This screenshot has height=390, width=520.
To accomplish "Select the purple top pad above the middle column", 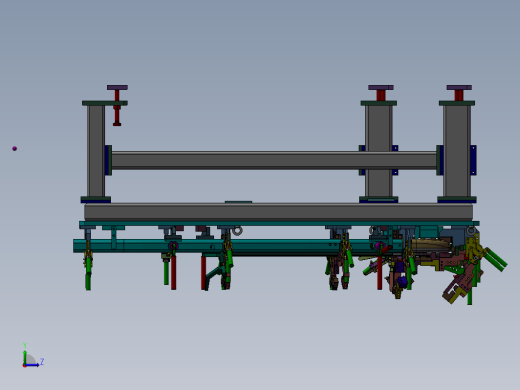I will (381, 88).
